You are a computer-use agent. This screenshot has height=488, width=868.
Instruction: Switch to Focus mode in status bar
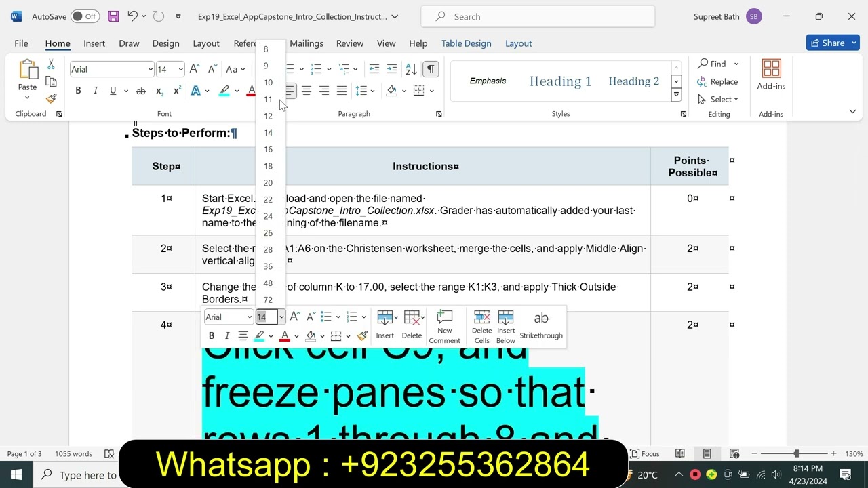pyautogui.click(x=644, y=454)
